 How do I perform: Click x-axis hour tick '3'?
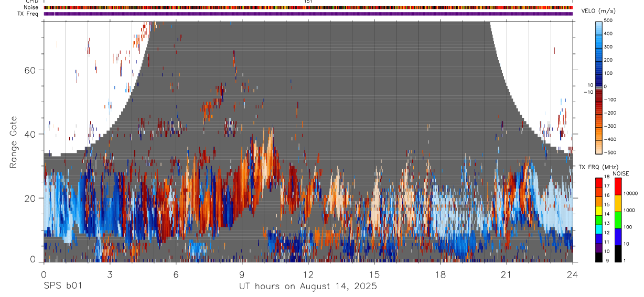[110, 274]
